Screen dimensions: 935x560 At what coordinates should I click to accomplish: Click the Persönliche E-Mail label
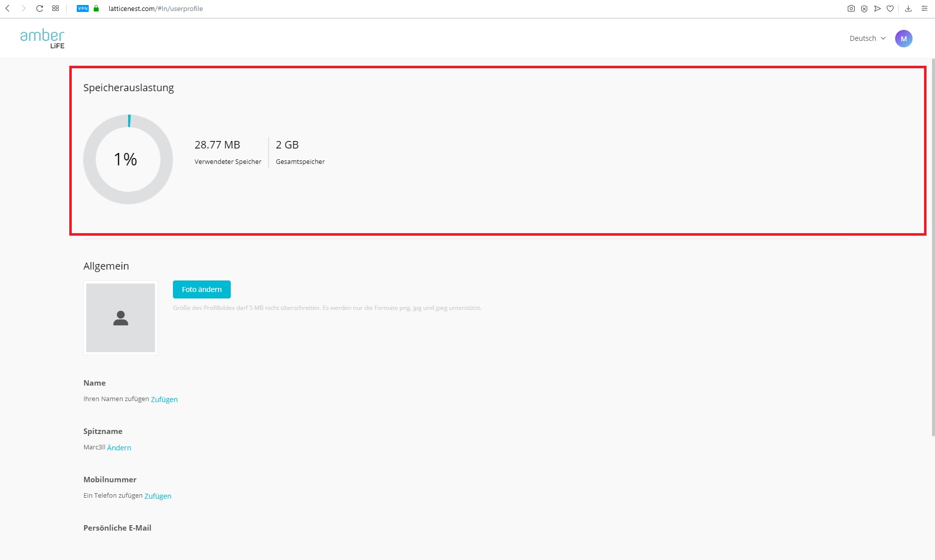pos(117,528)
